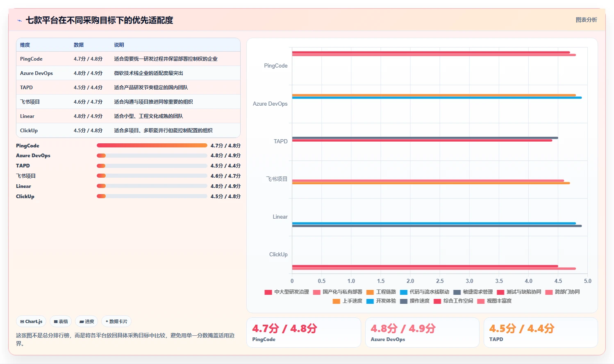The width and height of the screenshot is (614, 364).
Task: Open the Azure DevOps 4.8分 / 4.9分 data card
Action: (422, 332)
